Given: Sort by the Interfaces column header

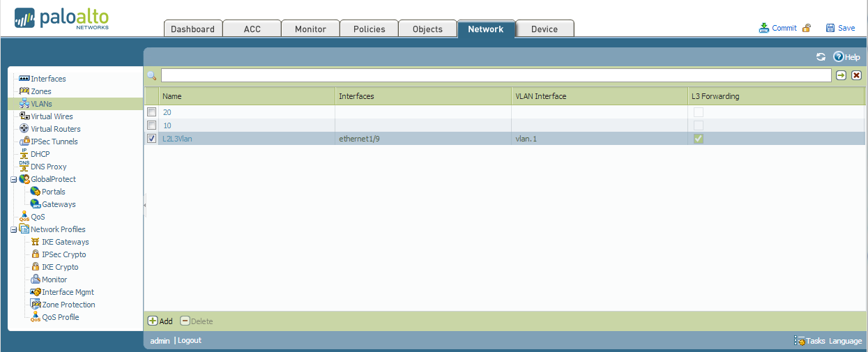Looking at the screenshot, I should click(x=423, y=96).
